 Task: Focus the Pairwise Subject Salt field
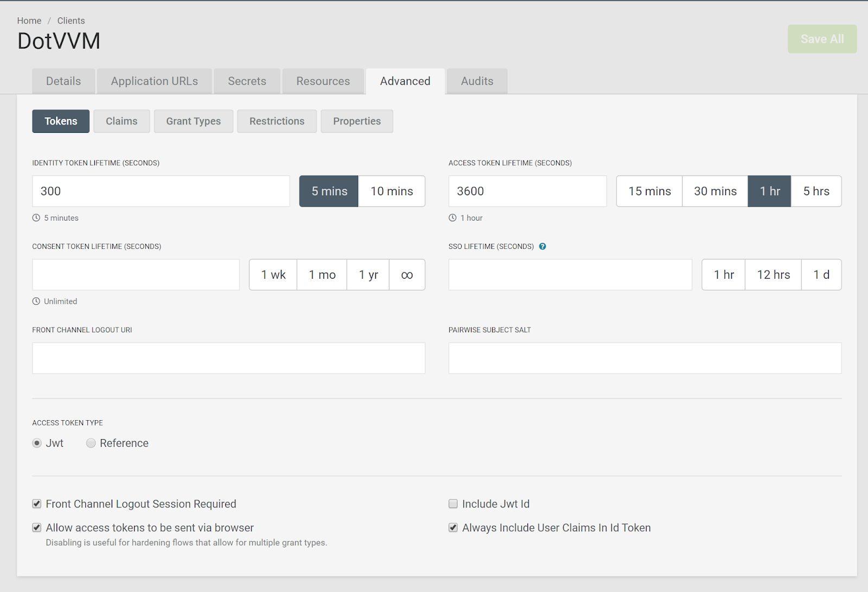tap(645, 358)
